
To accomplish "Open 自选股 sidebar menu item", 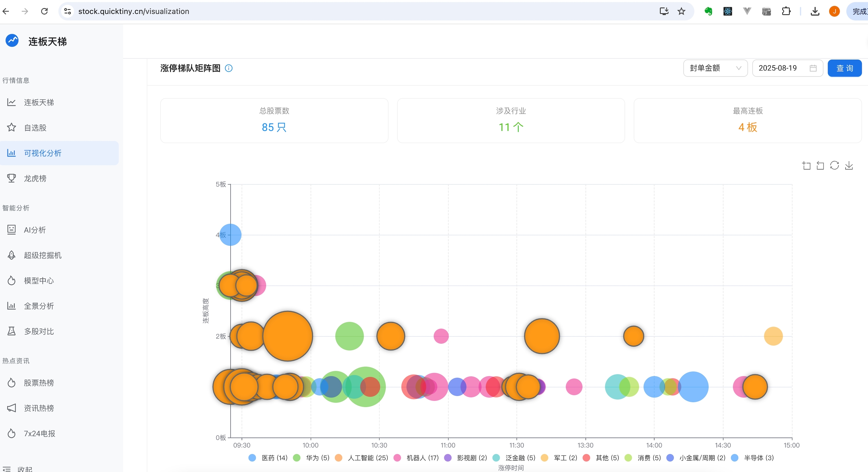I will 59,127.
